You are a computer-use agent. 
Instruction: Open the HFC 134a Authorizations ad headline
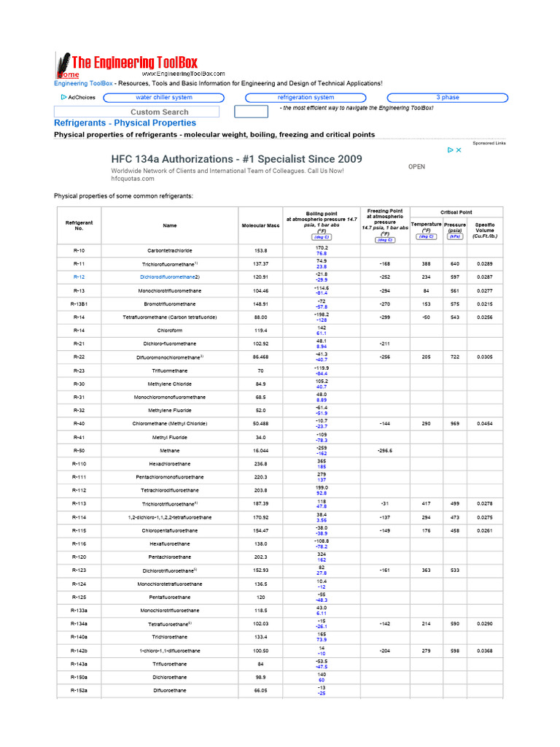pyautogui.click(x=236, y=158)
